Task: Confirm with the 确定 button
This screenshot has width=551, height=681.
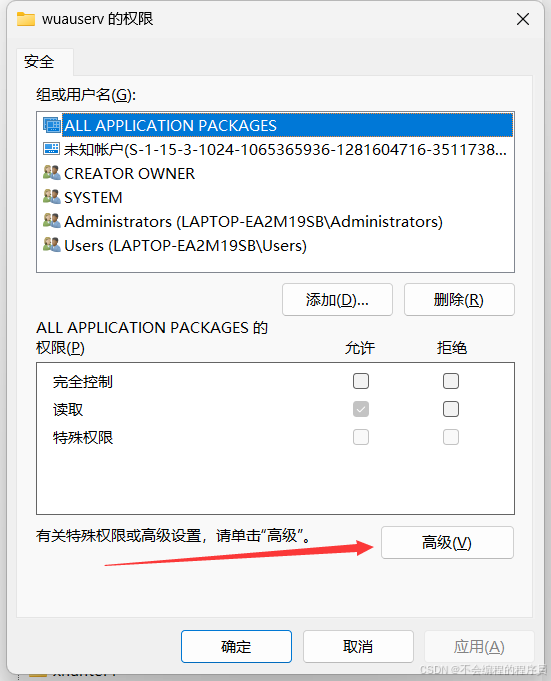Action: (x=236, y=647)
